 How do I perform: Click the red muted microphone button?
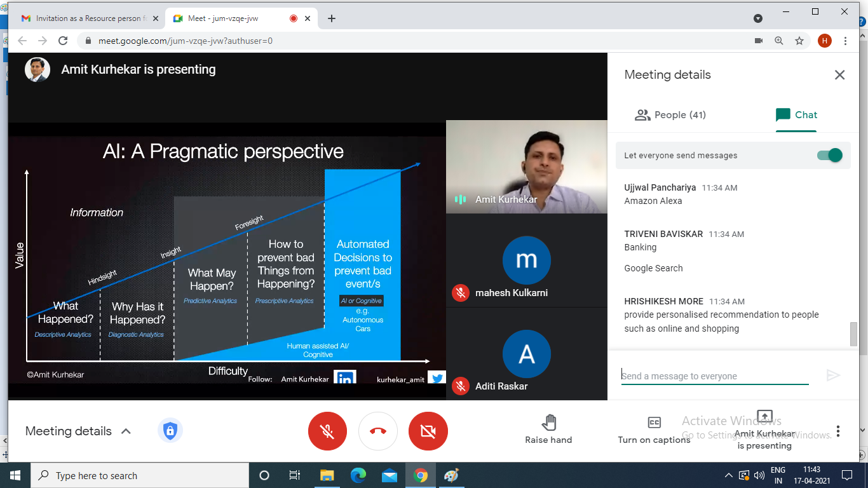pos(327,431)
